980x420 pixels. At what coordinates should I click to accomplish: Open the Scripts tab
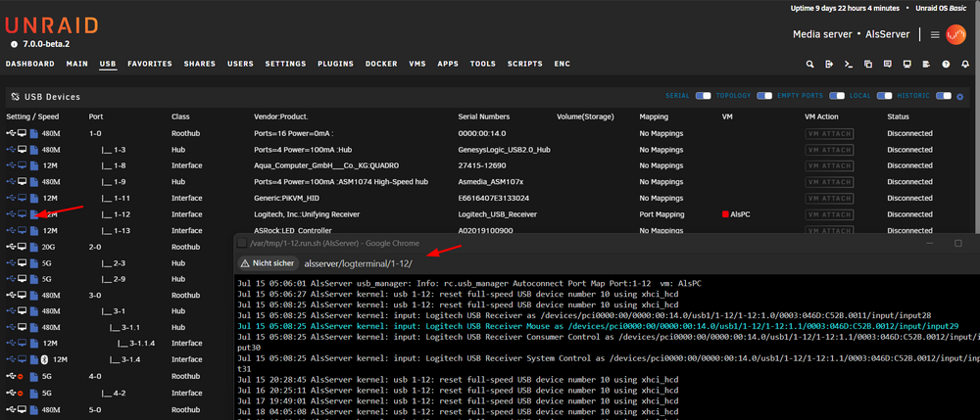[525, 64]
